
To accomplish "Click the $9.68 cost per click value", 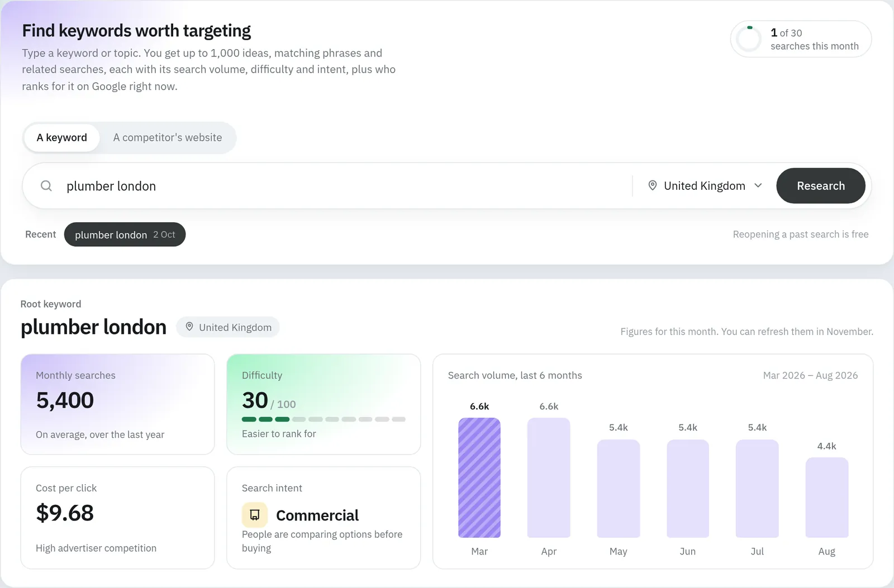I will click(65, 513).
